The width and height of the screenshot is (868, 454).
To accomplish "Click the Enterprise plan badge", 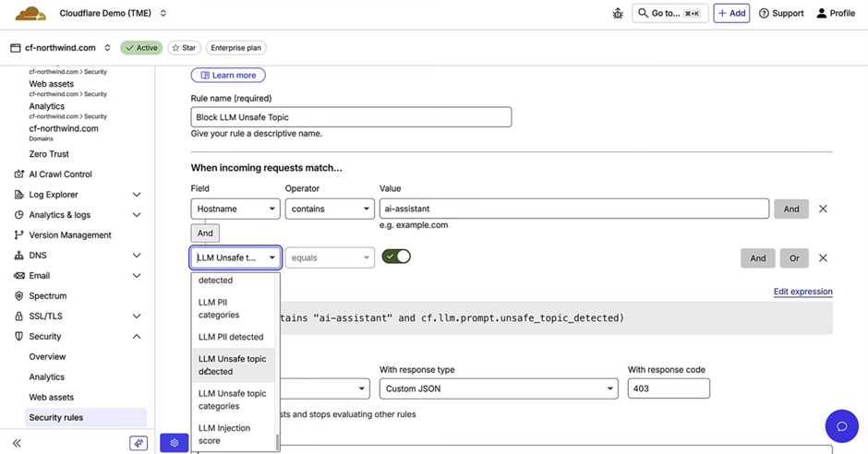I will pyautogui.click(x=235, y=48).
